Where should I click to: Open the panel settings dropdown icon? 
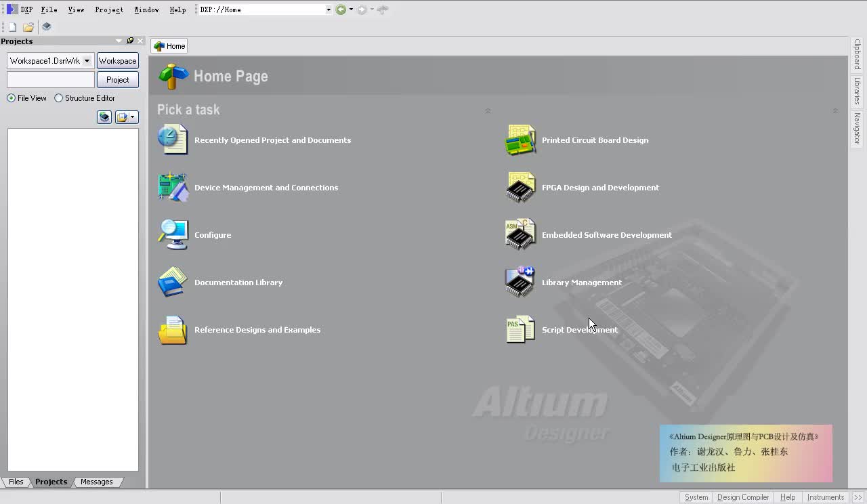click(127, 117)
